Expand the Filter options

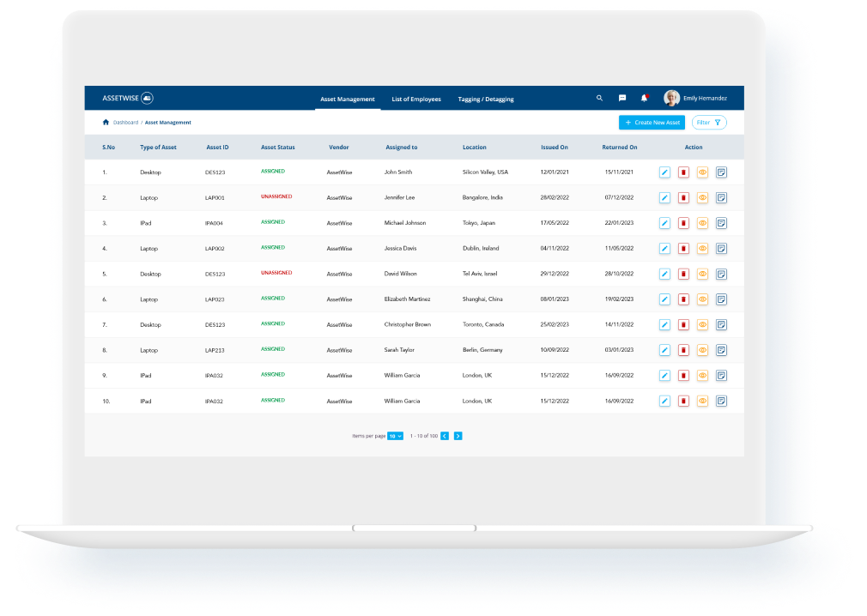[709, 123]
